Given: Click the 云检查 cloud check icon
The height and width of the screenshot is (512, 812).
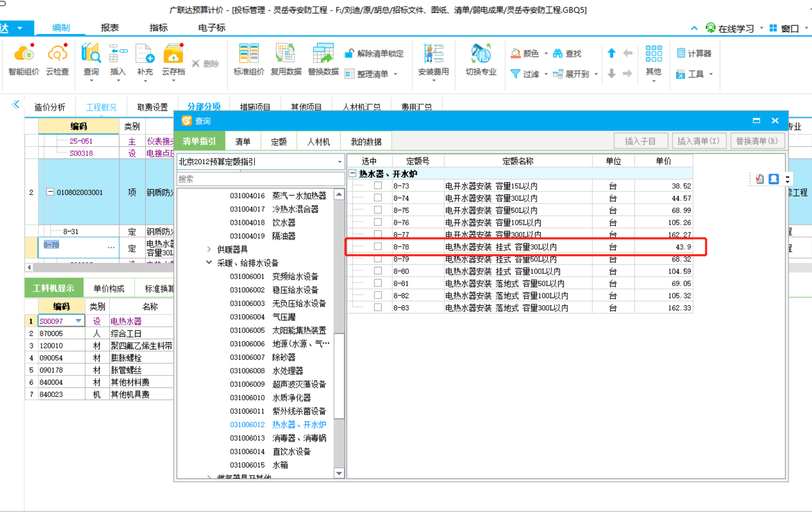Looking at the screenshot, I should coord(57,60).
